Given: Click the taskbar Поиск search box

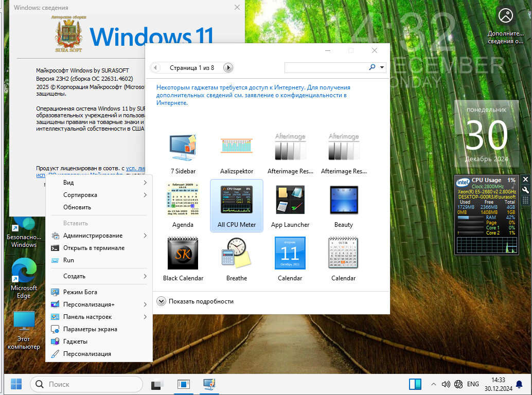Looking at the screenshot, I should [86, 384].
